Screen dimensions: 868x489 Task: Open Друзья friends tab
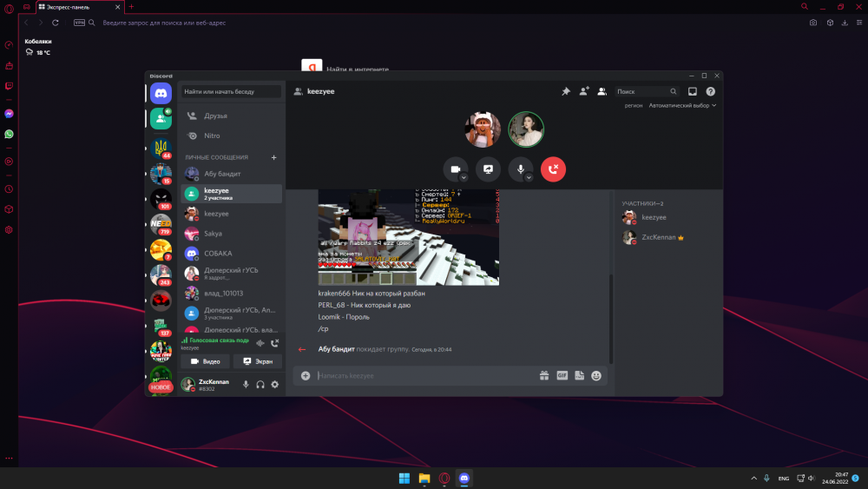(x=231, y=116)
